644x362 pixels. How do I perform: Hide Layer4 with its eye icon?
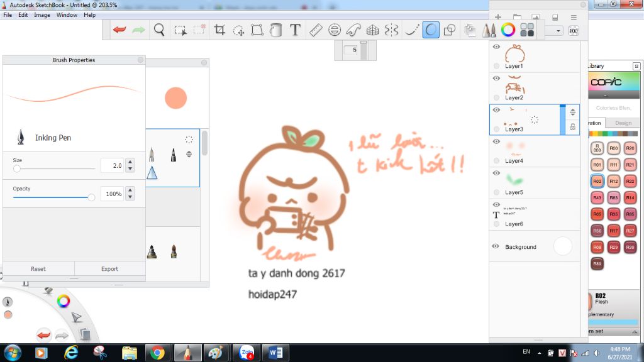click(496, 141)
